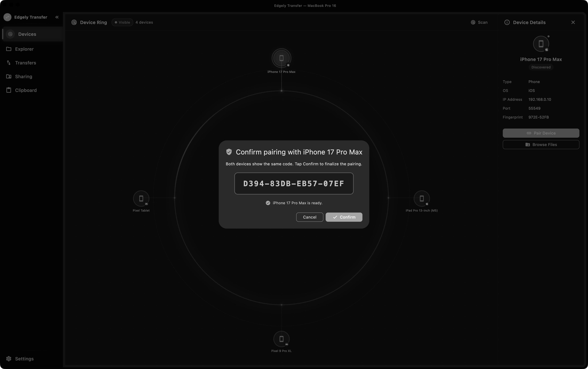Start a Scan for devices
The height and width of the screenshot is (369, 588).
tap(479, 22)
